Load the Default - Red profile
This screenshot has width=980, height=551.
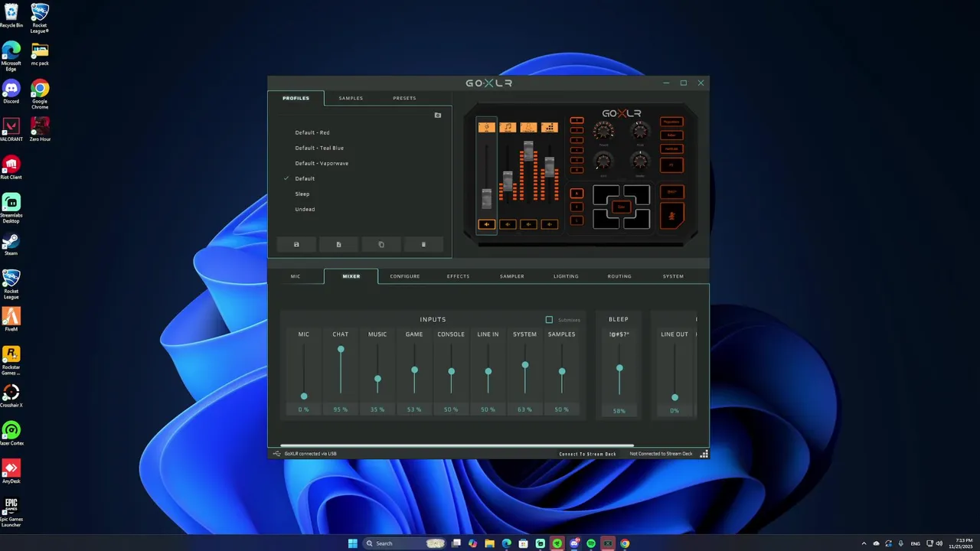pyautogui.click(x=312, y=132)
